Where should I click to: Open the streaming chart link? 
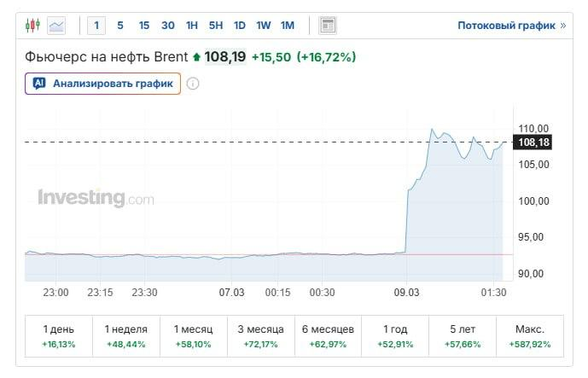coord(511,26)
